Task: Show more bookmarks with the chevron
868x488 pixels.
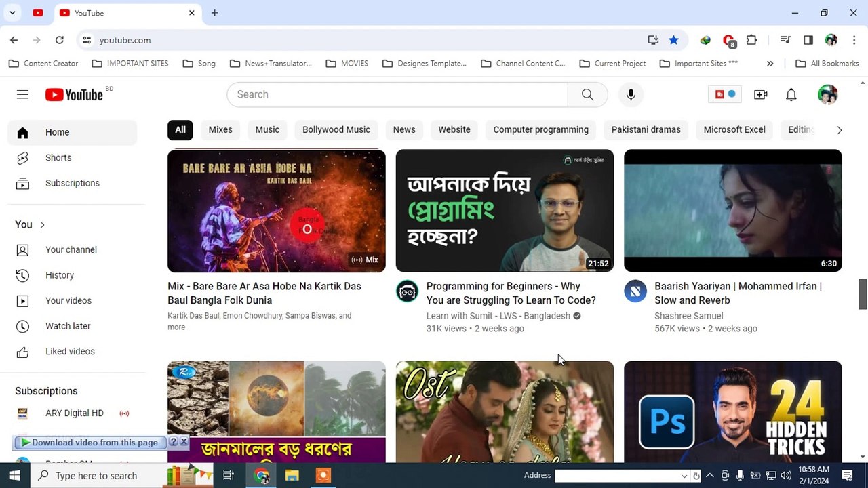Action: (x=770, y=63)
